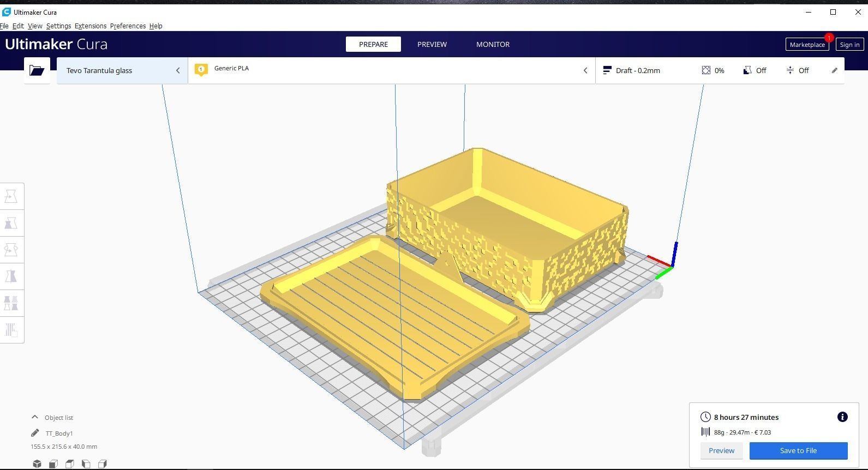Click the support Off icon
The width and height of the screenshot is (868, 470).
pyautogui.click(x=747, y=70)
